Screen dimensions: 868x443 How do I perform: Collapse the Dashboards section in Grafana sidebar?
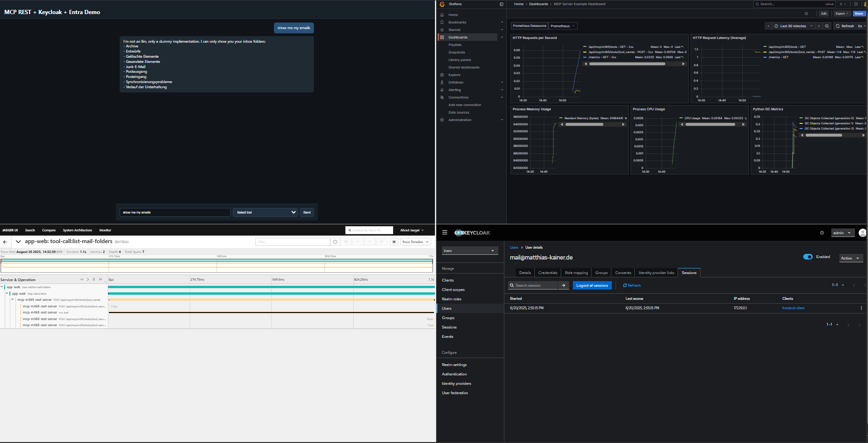pyautogui.click(x=502, y=38)
